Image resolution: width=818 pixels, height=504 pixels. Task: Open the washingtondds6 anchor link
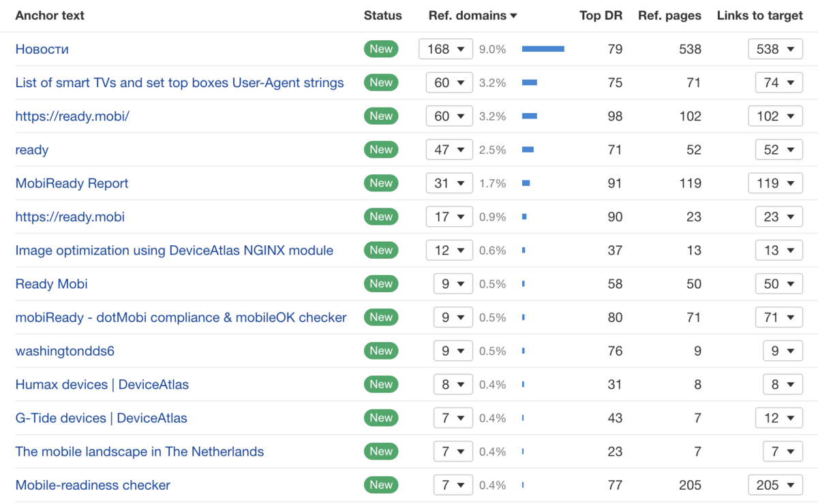pyautogui.click(x=65, y=351)
